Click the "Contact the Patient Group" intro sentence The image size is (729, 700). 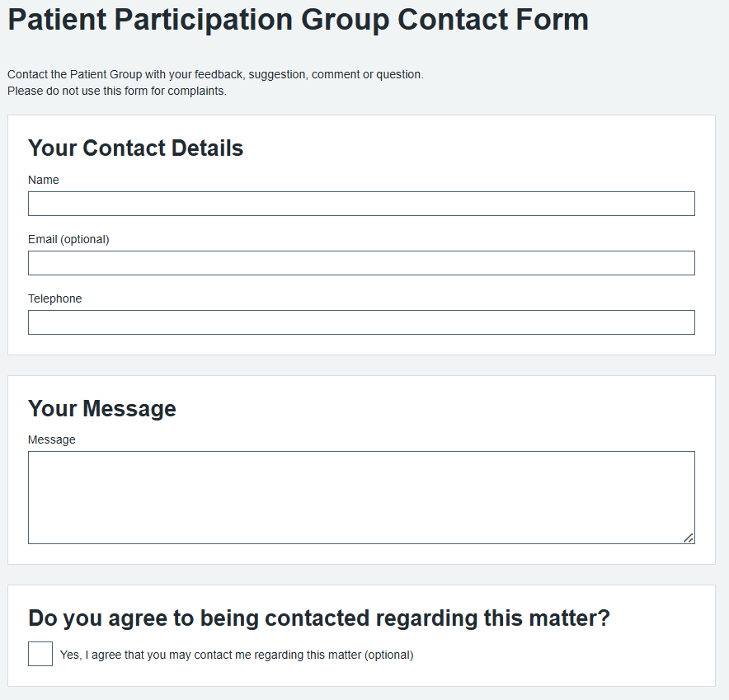point(215,74)
